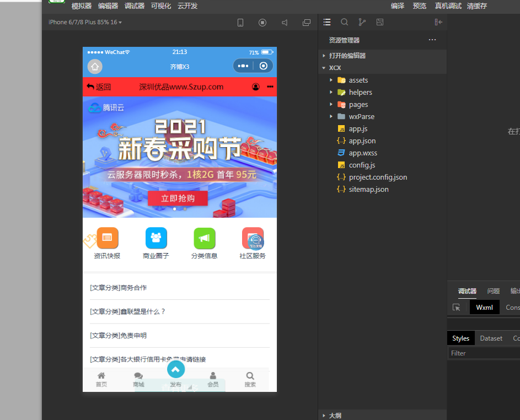
Task: Click the home icon in mini program header
Action: [x=95, y=67]
